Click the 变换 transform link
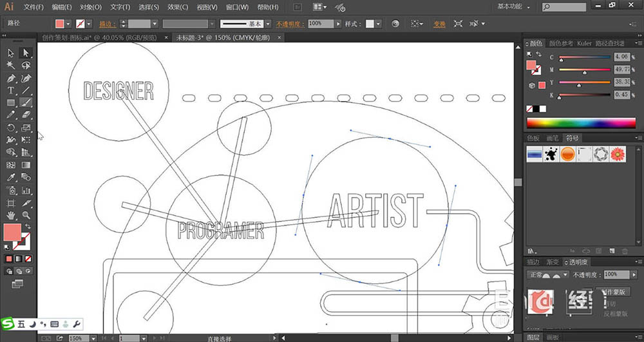 click(x=439, y=24)
